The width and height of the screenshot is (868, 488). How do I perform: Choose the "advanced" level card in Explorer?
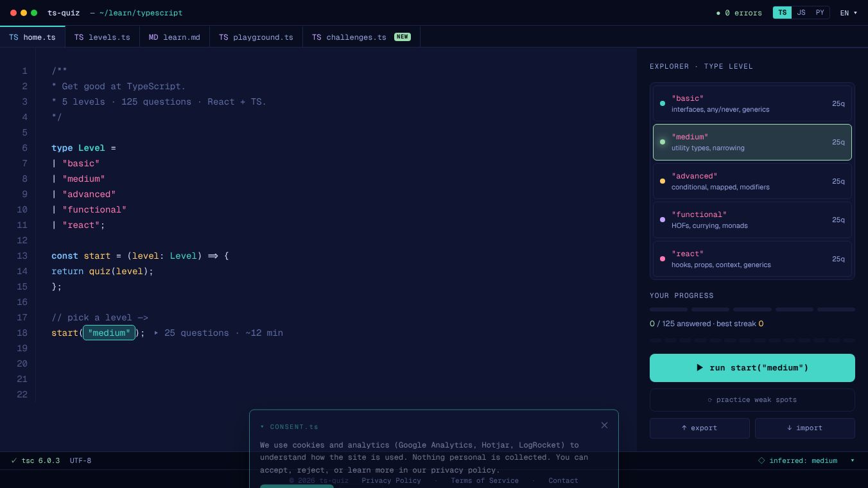click(x=752, y=181)
